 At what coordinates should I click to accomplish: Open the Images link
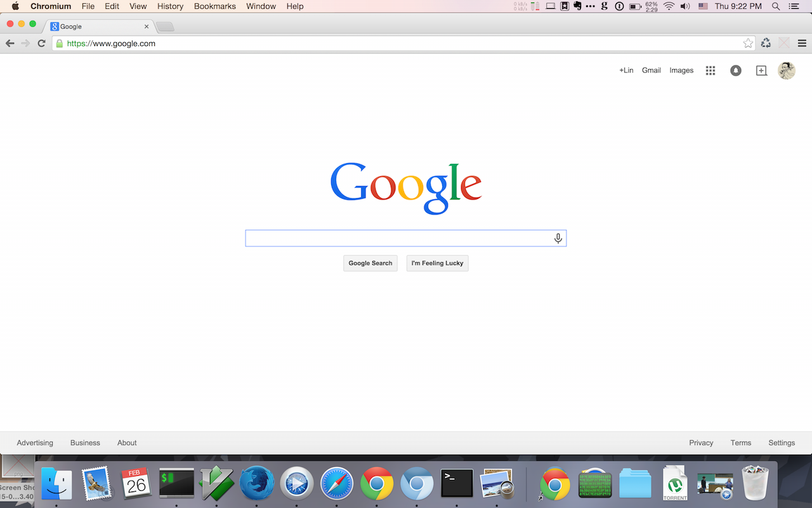[681, 70]
